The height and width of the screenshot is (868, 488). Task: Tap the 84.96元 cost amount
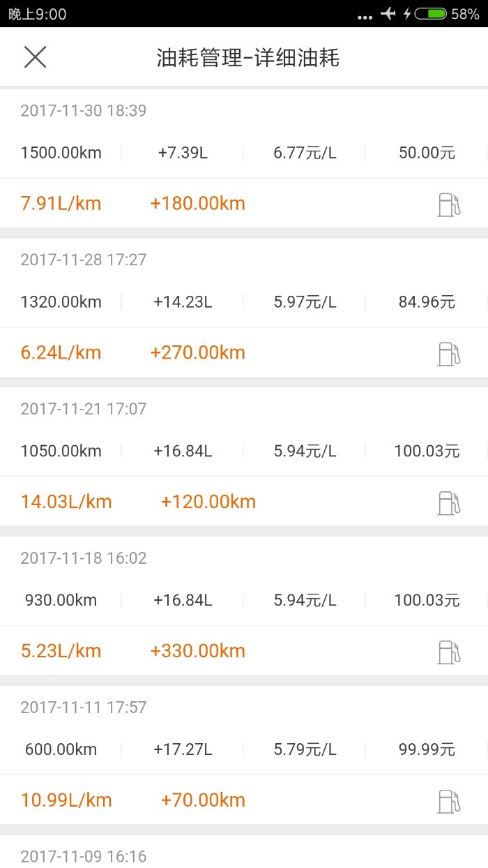click(x=427, y=302)
